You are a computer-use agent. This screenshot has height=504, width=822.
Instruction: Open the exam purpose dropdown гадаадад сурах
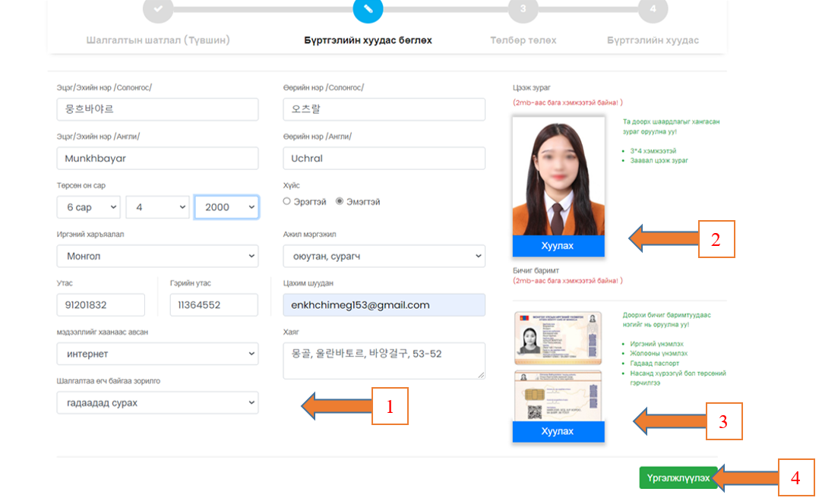(x=157, y=403)
